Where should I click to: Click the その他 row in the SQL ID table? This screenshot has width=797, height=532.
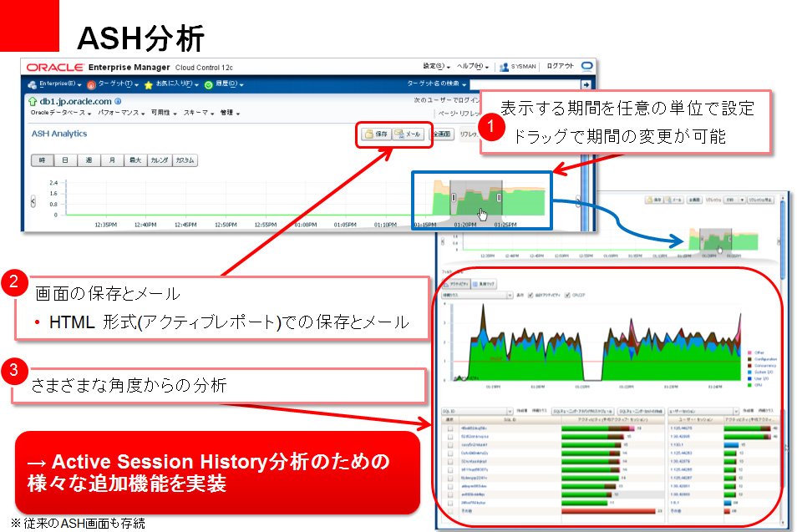(x=554, y=510)
